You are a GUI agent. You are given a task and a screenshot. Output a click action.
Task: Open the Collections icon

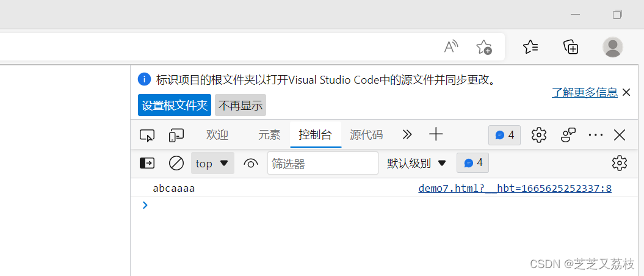click(571, 47)
